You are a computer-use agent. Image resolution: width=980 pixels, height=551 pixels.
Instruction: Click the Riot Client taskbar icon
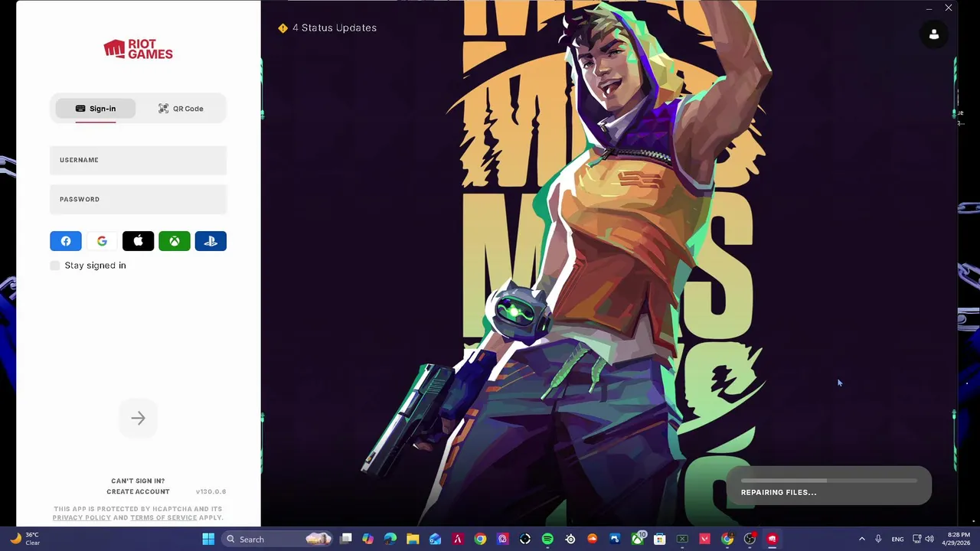pyautogui.click(x=773, y=539)
